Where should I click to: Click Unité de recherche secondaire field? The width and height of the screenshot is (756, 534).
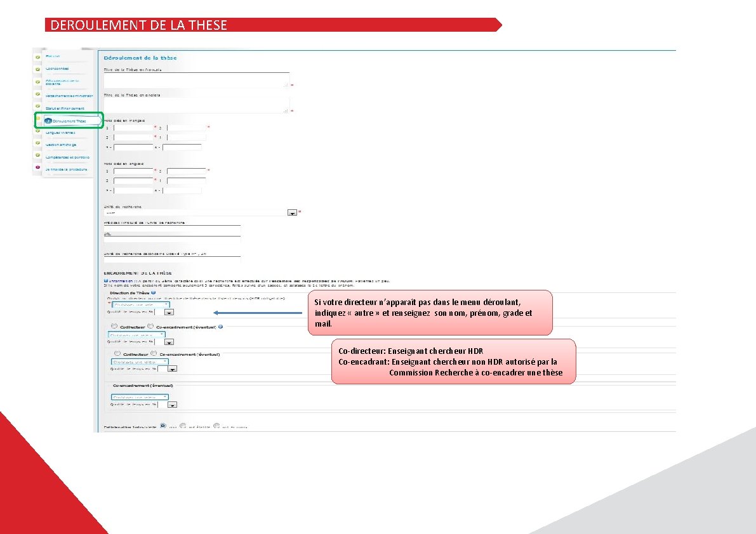(x=172, y=259)
